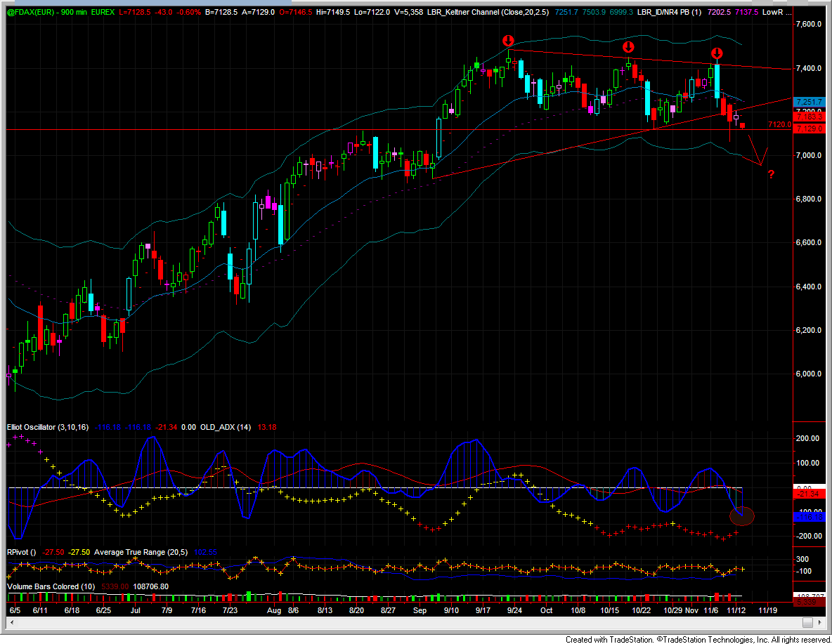Select the RPivot () indicator label
Screen dimensions: 832x644
(21, 552)
